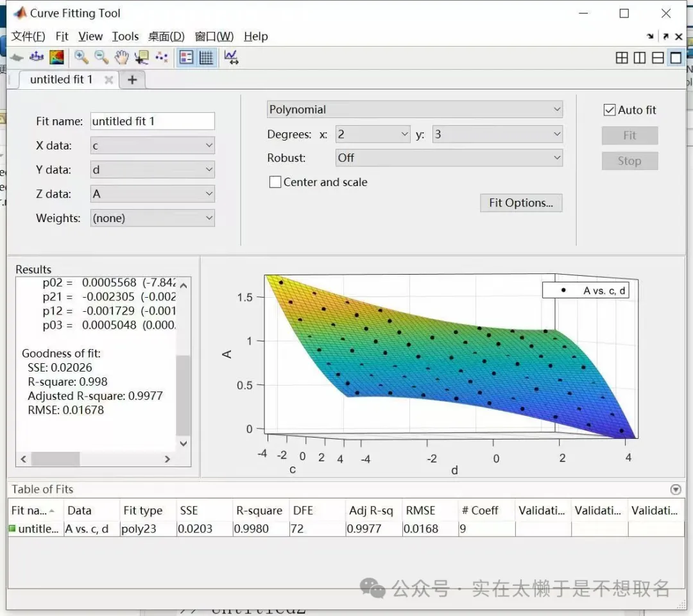Open the Polynomial fit type dropdown
The height and width of the screenshot is (616, 693).
[415, 110]
